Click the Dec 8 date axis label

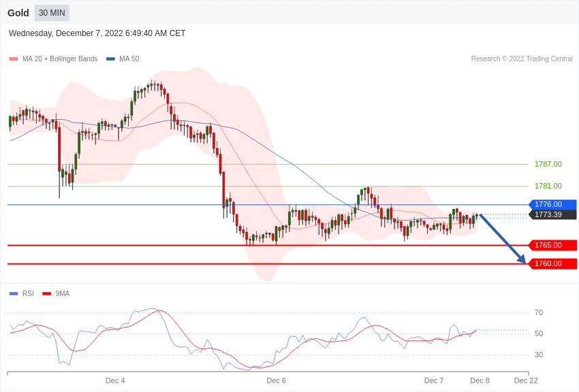480,380
